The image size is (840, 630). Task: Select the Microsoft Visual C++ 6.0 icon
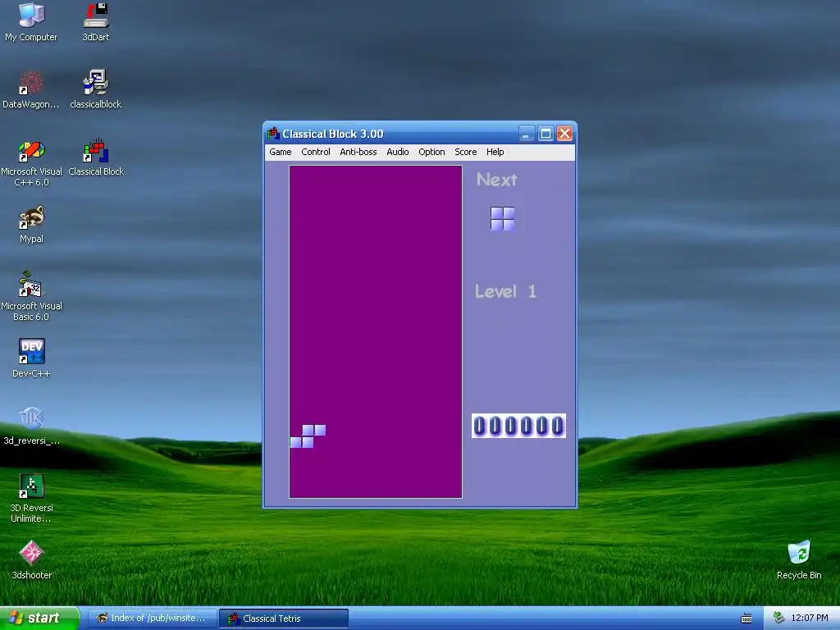[31, 162]
